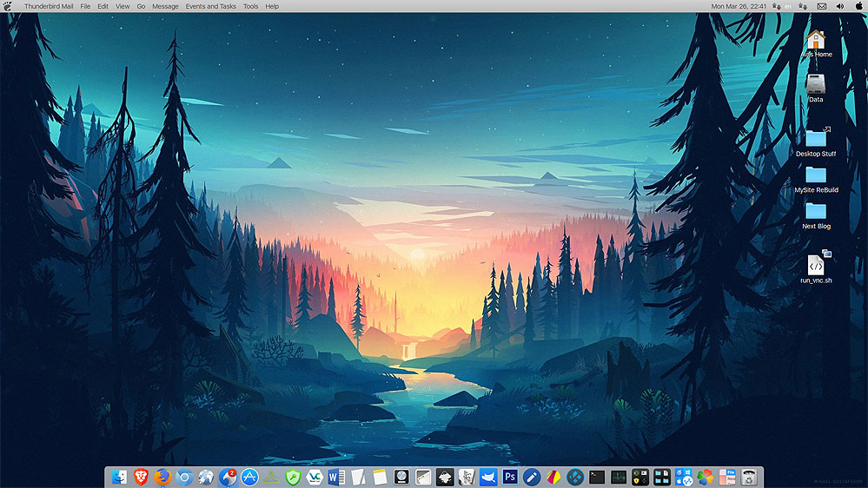Open the Events and Tasks menu

tap(210, 6)
